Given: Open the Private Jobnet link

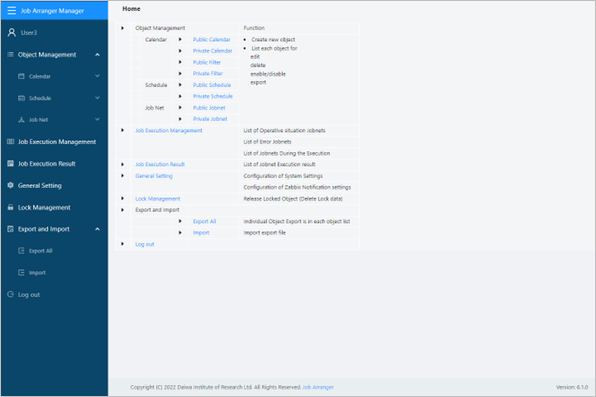Looking at the screenshot, I should coord(210,119).
